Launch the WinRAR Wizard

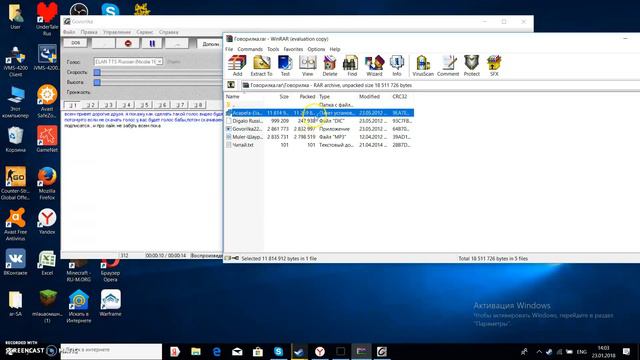point(374,66)
